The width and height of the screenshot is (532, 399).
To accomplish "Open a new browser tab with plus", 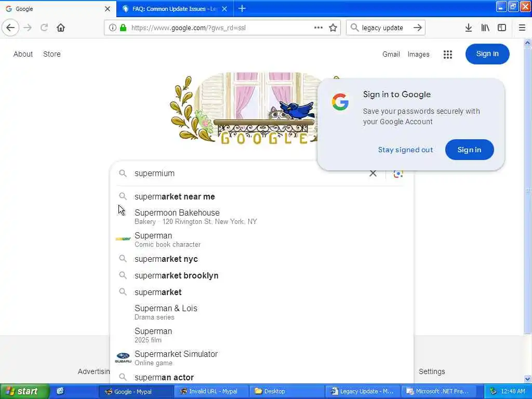I will click(x=242, y=8).
